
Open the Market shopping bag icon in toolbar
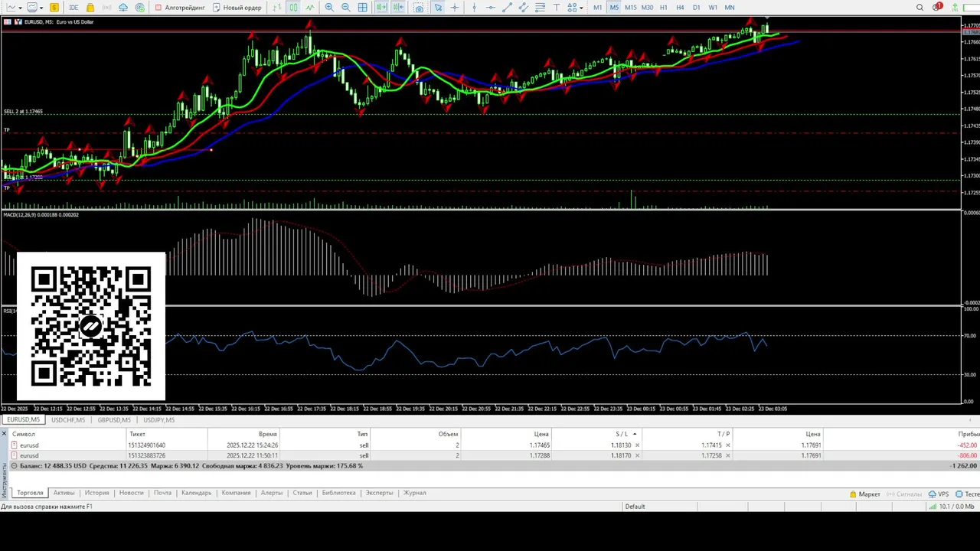(90, 8)
